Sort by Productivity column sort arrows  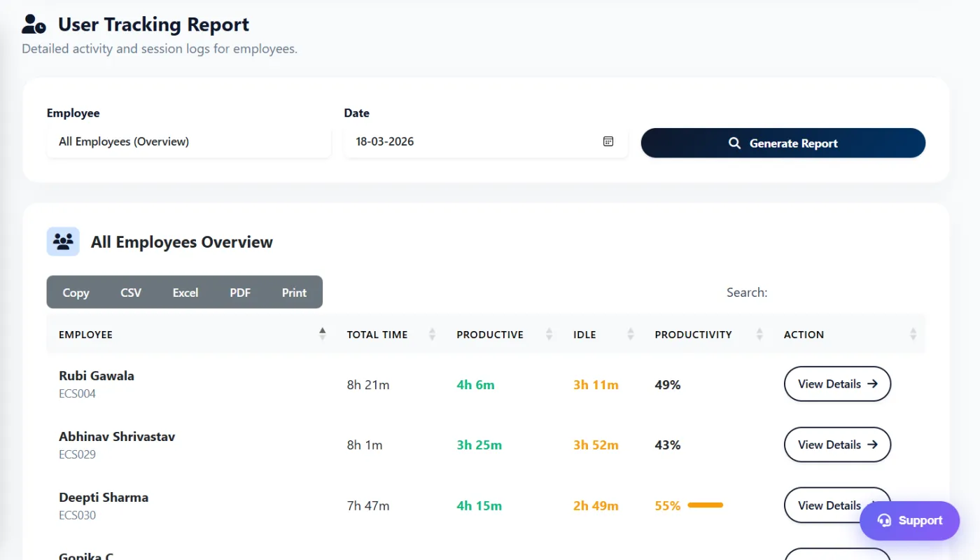pos(759,335)
